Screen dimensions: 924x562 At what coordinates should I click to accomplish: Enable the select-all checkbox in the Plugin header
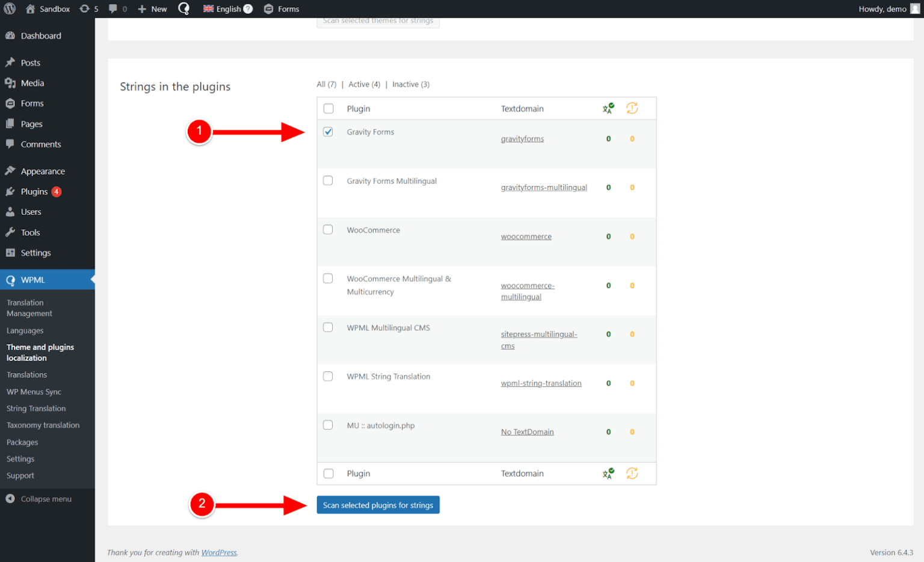[x=328, y=108]
